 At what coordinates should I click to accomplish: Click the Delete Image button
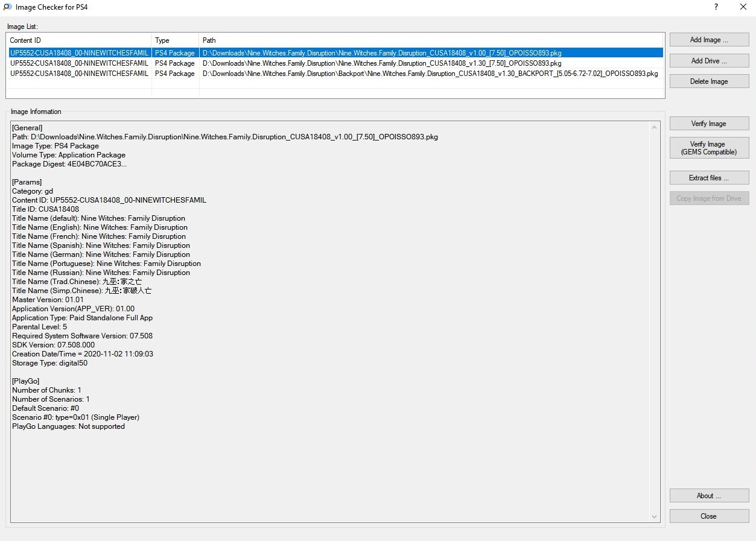pos(709,81)
